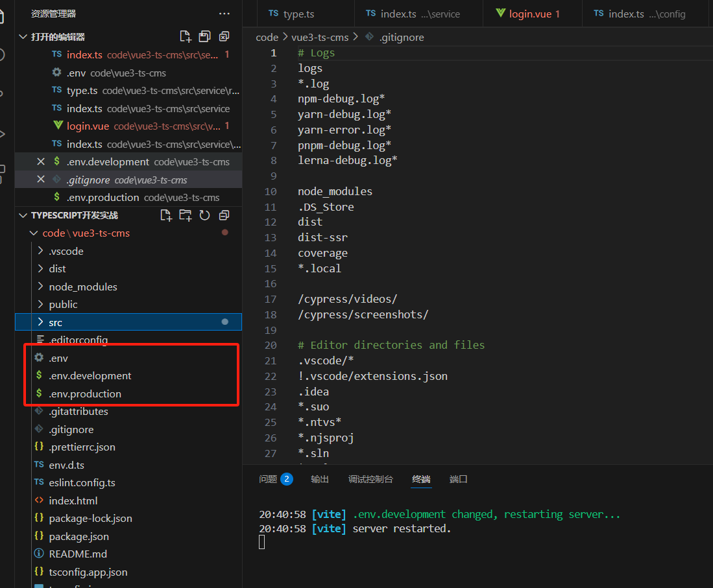Click new untitled file icon in open editors
This screenshot has height=588, width=713.
click(x=185, y=36)
